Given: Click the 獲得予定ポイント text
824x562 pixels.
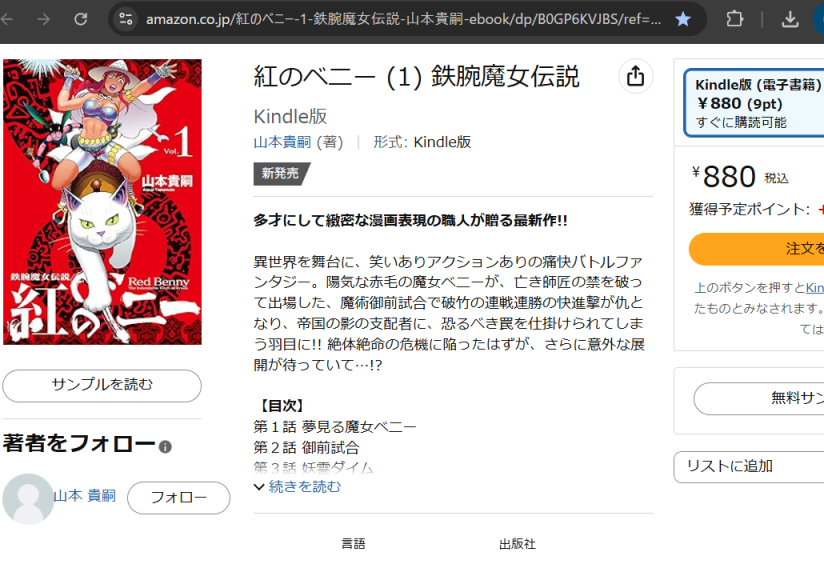Looking at the screenshot, I should click(x=749, y=209).
